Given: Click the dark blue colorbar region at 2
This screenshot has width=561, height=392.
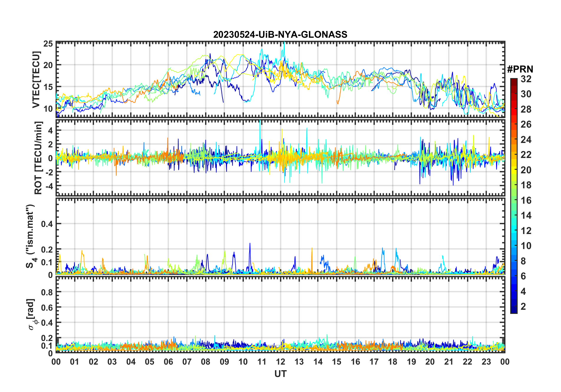Looking at the screenshot, I should click(514, 307).
